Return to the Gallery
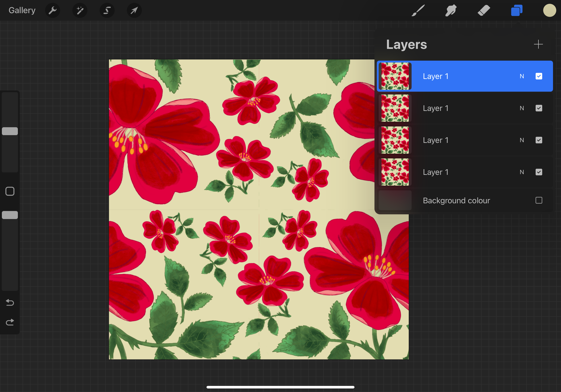Image resolution: width=561 pixels, height=392 pixels. [x=22, y=11]
